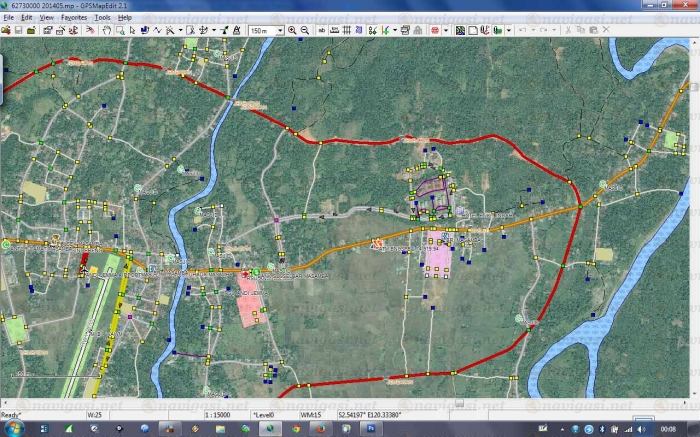Click the Zoom In magnifier

pyautogui.click(x=292, y=31)
